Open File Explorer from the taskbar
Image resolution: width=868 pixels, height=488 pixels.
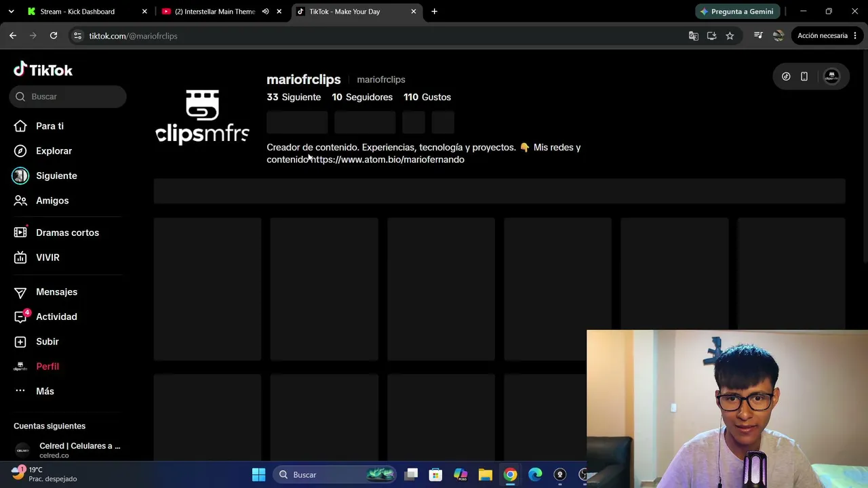[x=486, y=474]
